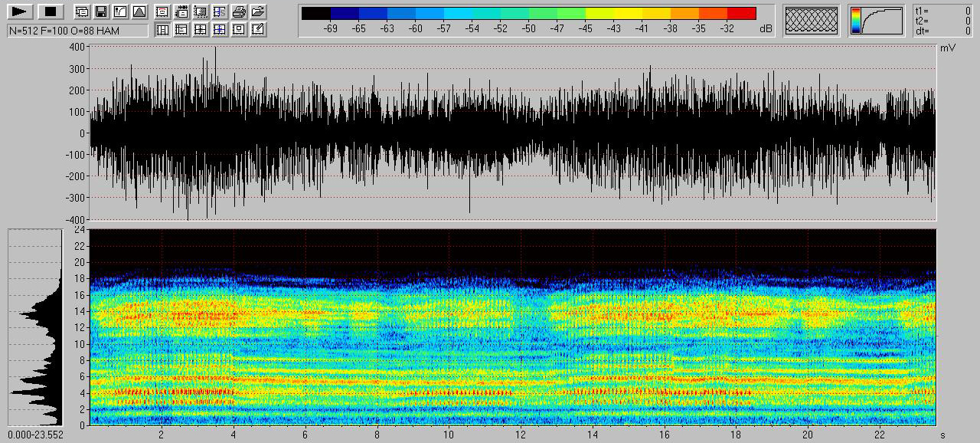
Task: Click the red segment of the dB color scale
Action: (741, 13)
